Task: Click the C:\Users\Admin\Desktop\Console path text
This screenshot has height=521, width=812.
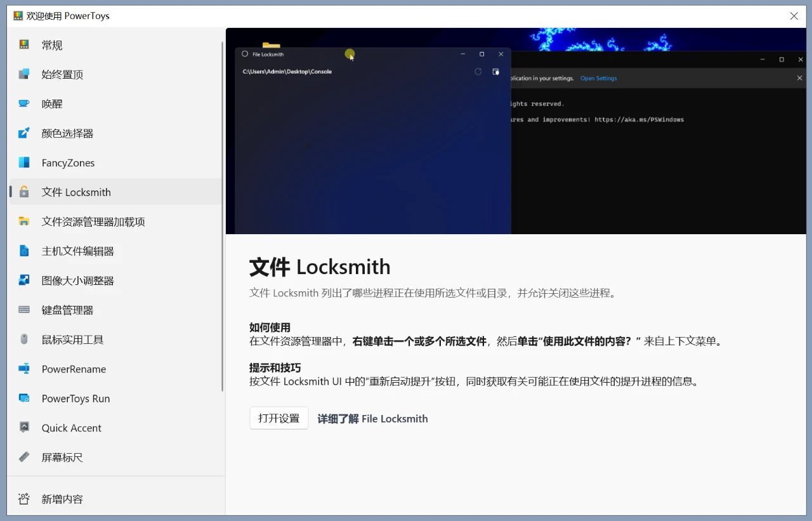Action: click(287, 72)
